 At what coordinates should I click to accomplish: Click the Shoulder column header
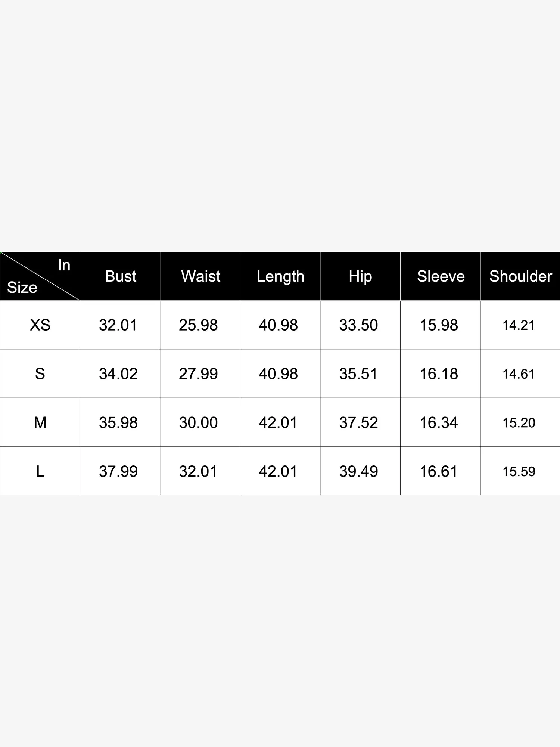(x=520, y=276)
